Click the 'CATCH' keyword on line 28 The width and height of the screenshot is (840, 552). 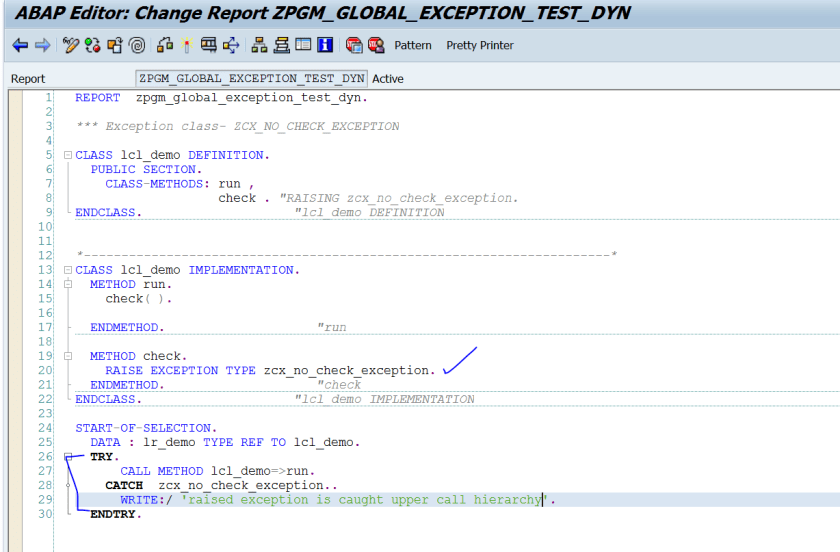click(124, 486)
